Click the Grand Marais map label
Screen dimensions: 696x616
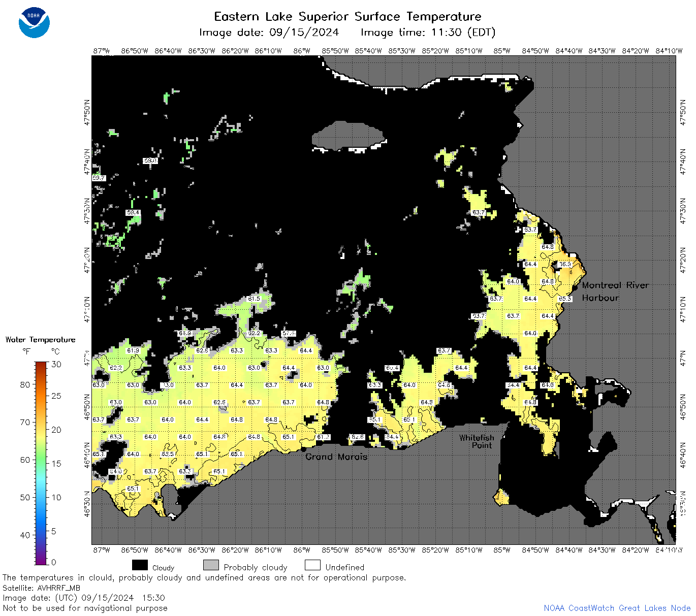pos(336,457)
